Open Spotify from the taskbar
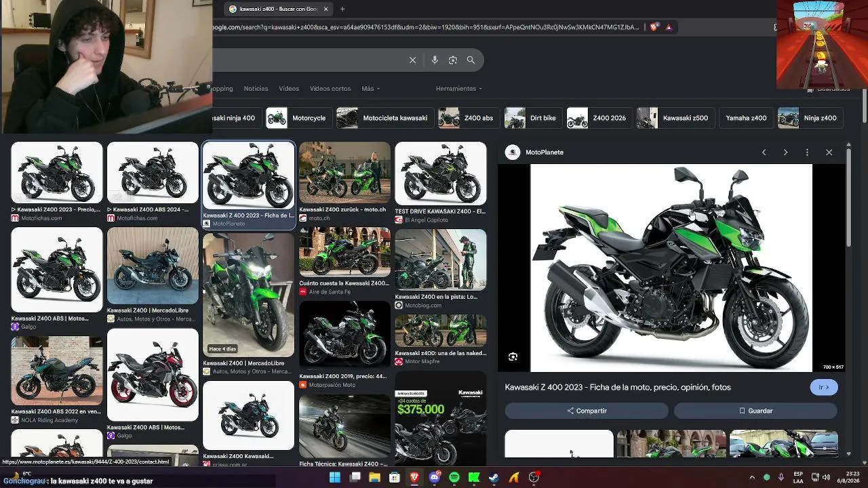The width and height of the screenshot is (868, 488). (x=454, y=478)
